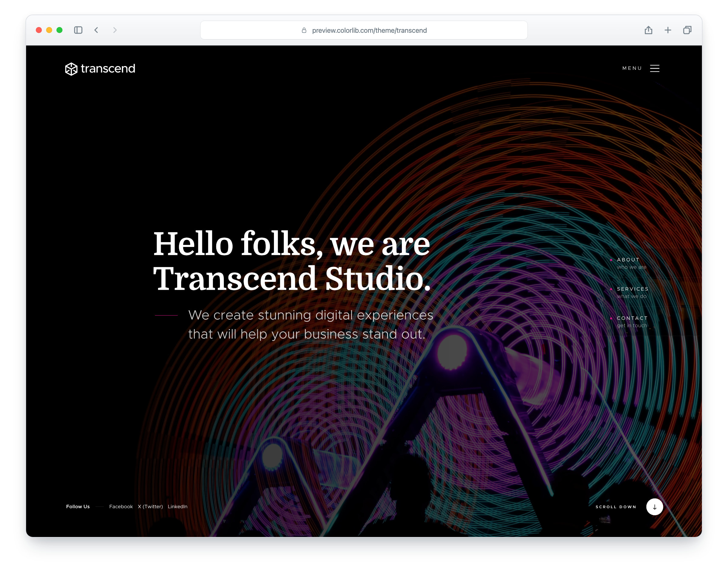The width and height of the screenshot is (728, 574).
Task: Open the LinkedIn link
Action: [178, 506]
